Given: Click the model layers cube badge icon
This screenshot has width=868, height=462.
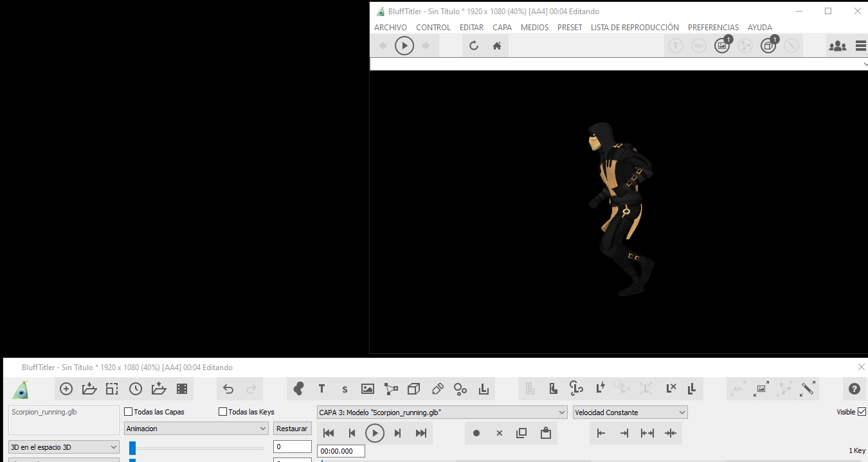Looking at the screenshot, I should (x=769, y=45).
